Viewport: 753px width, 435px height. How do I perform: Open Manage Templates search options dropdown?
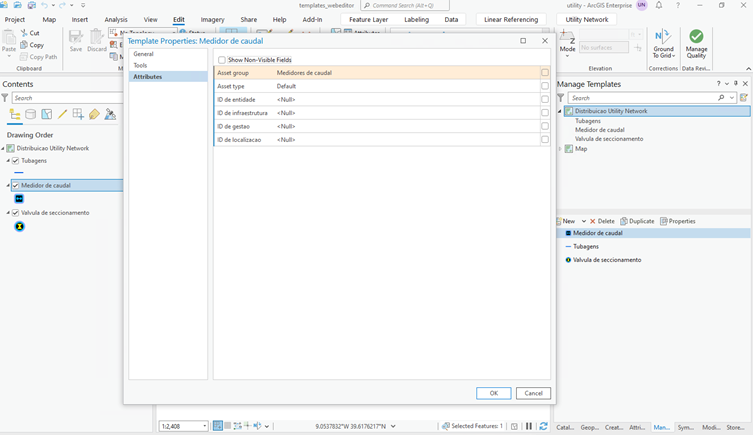pos(731,98)
